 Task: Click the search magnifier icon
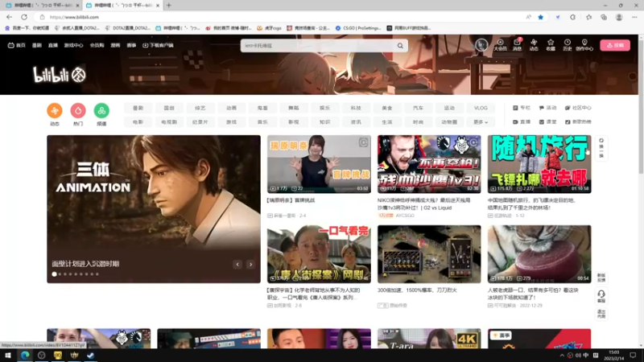pos(400,46)
